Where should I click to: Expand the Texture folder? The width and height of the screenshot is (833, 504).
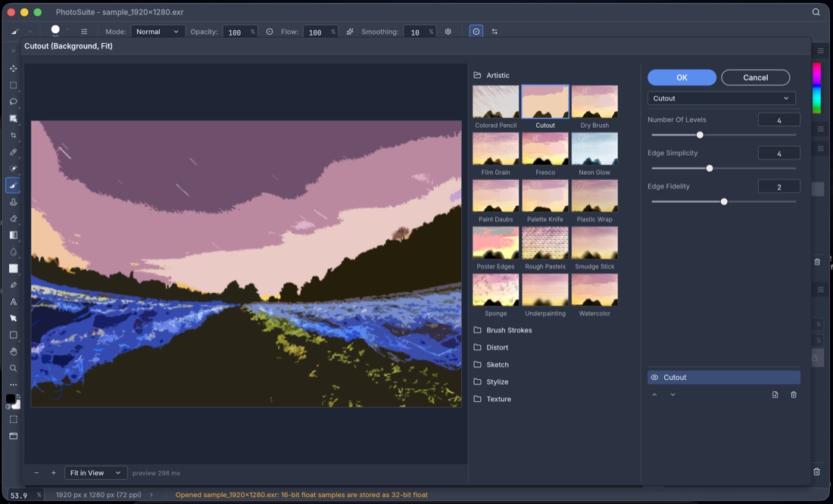492,400
